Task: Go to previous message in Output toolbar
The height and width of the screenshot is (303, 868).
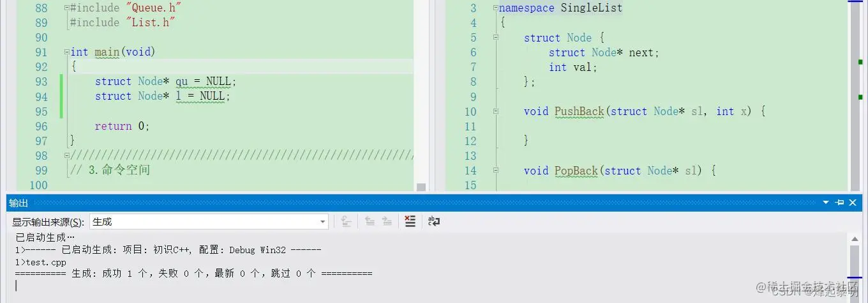Action: (x=370, y=221)
